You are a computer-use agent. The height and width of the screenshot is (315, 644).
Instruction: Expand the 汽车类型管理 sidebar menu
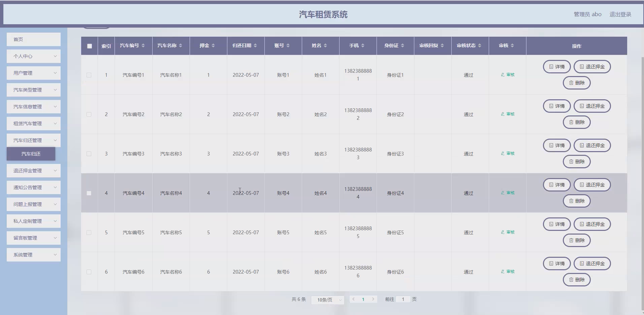34,90
